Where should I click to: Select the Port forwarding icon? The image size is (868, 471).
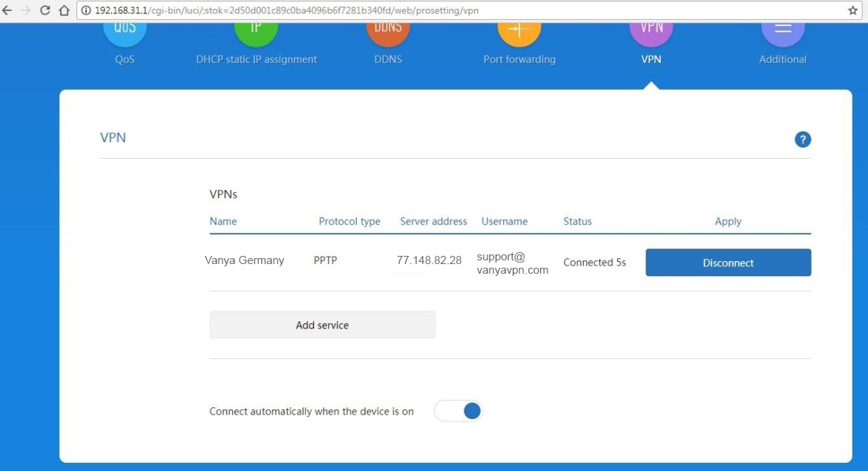pos(519,31)
